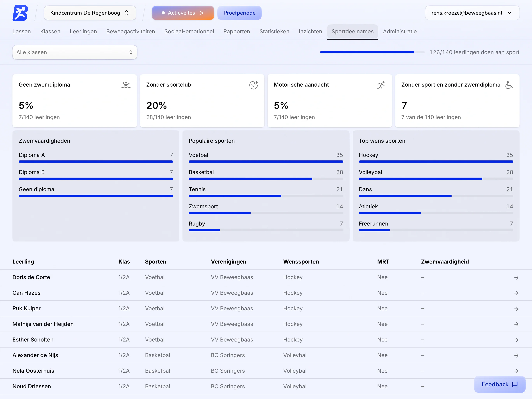This screenshot has height=399, width=532.
Task: Click the Beweegbaas runner logo
Action: coord(20,13)
